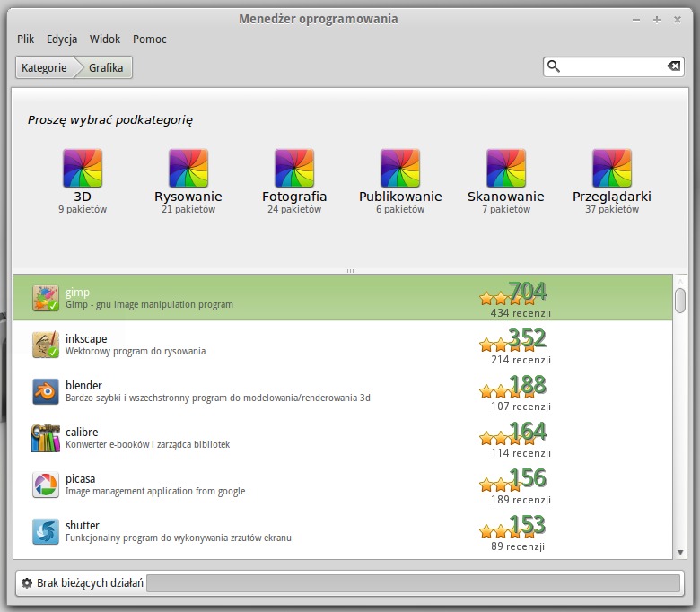Screen dimensions: 700x612
Task: Click the blender application icon
Action: (x=46, y=391)
